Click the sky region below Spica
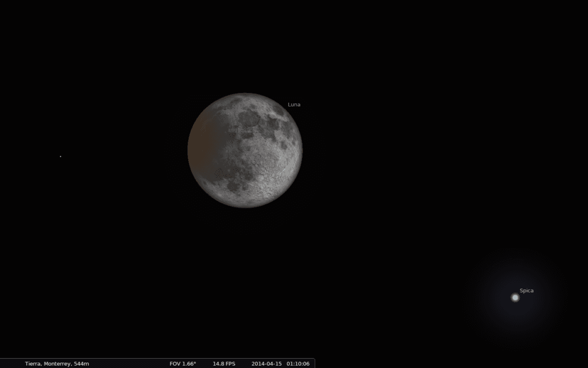 [x=514, y=334]
